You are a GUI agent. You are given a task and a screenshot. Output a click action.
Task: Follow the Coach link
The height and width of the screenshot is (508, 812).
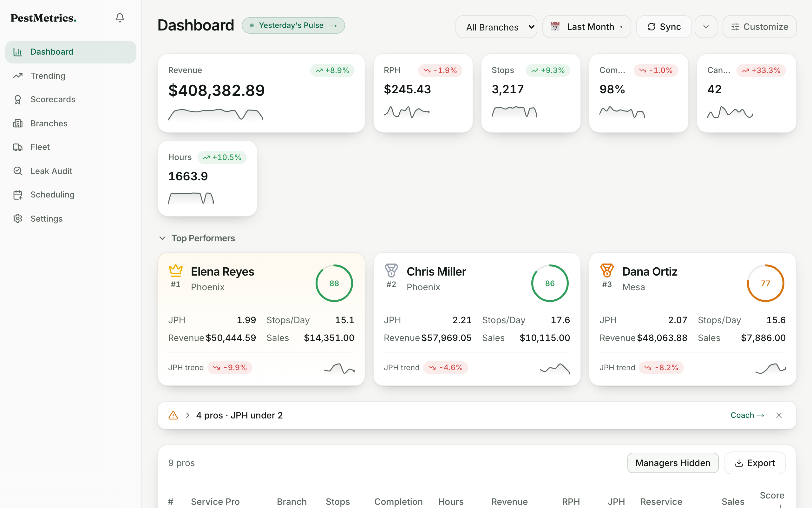click(x=747, y=415)
